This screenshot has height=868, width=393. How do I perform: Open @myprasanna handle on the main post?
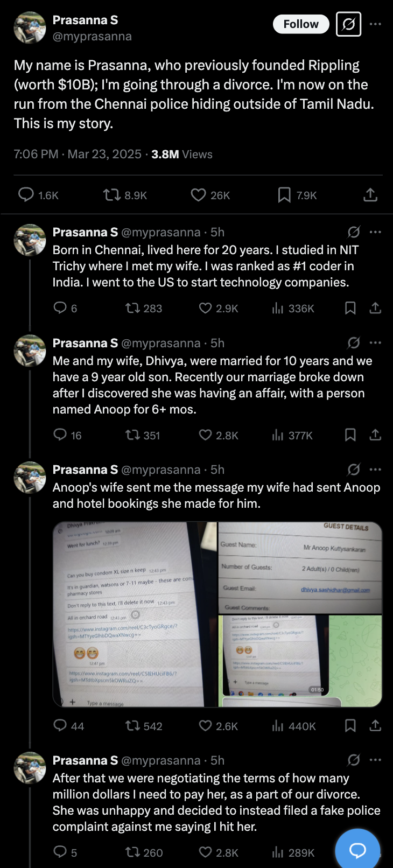pyautogui.click(x=92, y=37)
